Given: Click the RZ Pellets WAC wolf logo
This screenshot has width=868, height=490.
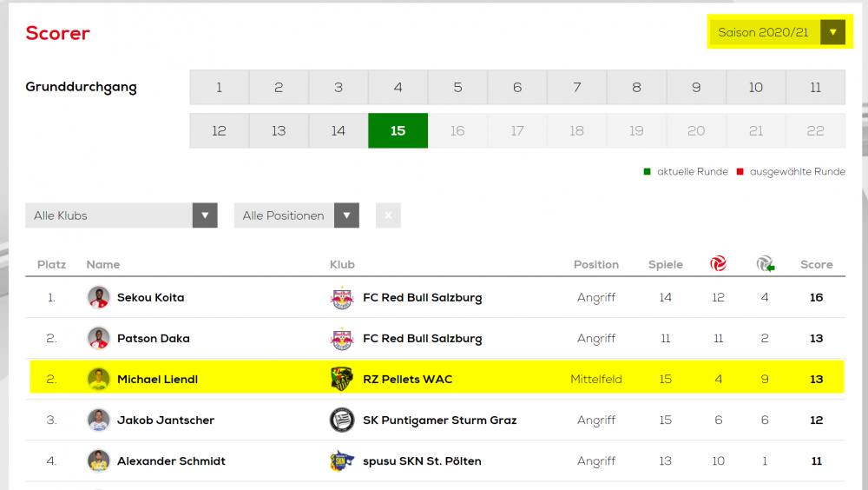Looking at the screenshot, I should click(341, 379).
